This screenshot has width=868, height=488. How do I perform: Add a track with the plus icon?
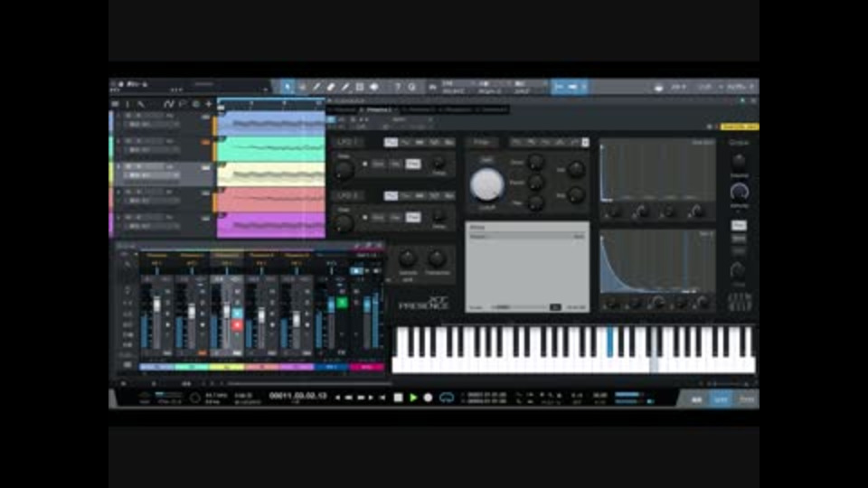[x=209, y=103]
